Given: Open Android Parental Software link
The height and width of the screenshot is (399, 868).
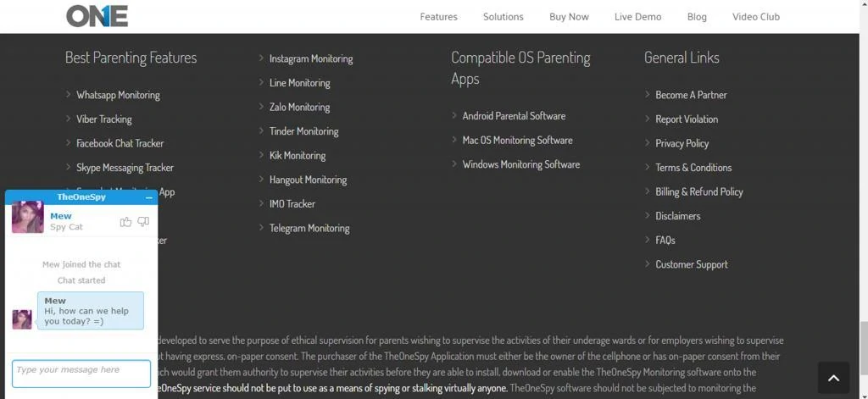Looking at the screenshot, I should (x=514, y=116).
